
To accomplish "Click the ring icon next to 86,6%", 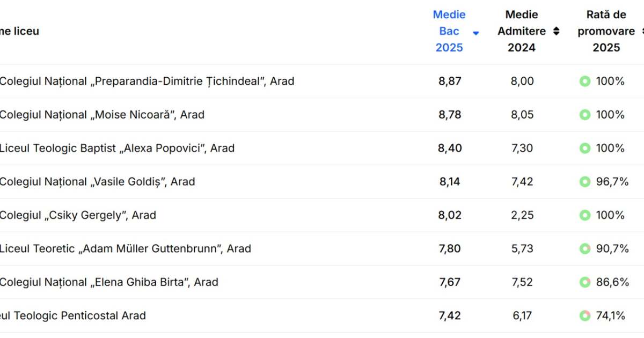I will pos(585,282).
